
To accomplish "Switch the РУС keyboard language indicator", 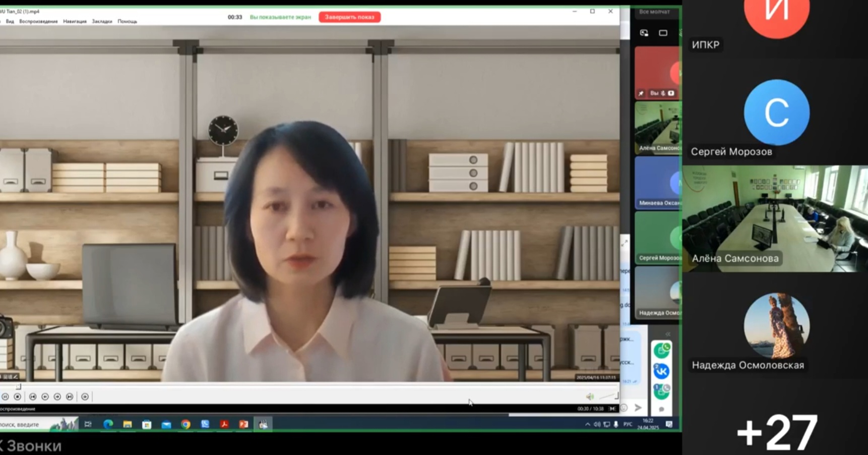I will pos(628,425).
